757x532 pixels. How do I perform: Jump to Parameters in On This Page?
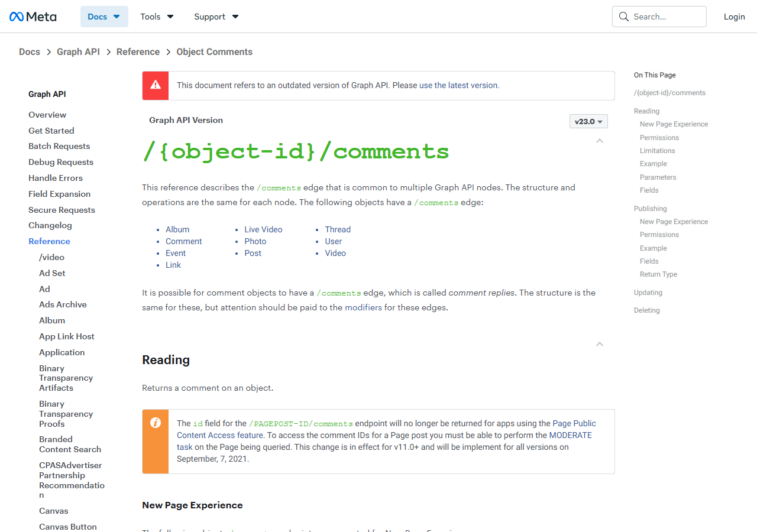point(658,177)
